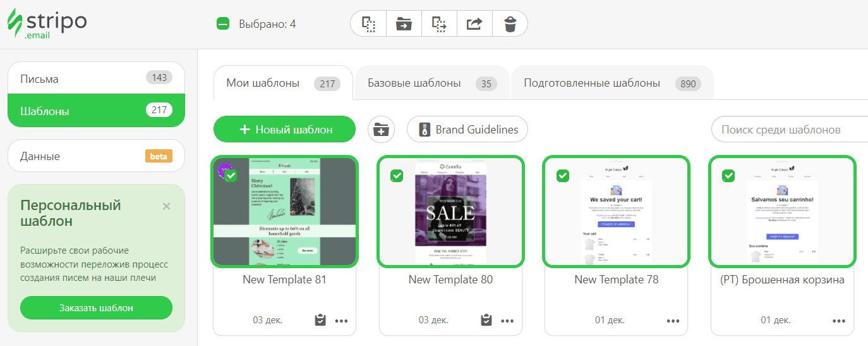Click the share/export arrow icon
The height and width of the screenshot is (346, 868).
coord(474,24)
